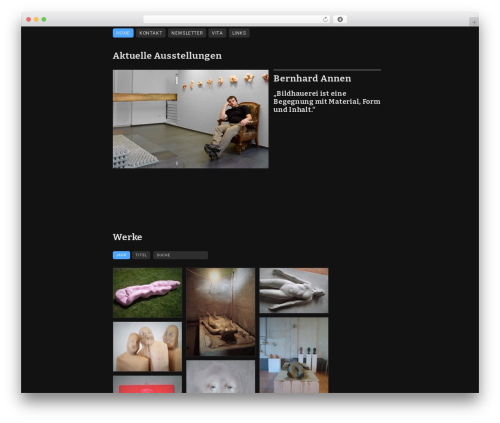Viewport: 500px width, 423px height.
Task: Reload the page with the refresh icon
Action: pos(325,19)
